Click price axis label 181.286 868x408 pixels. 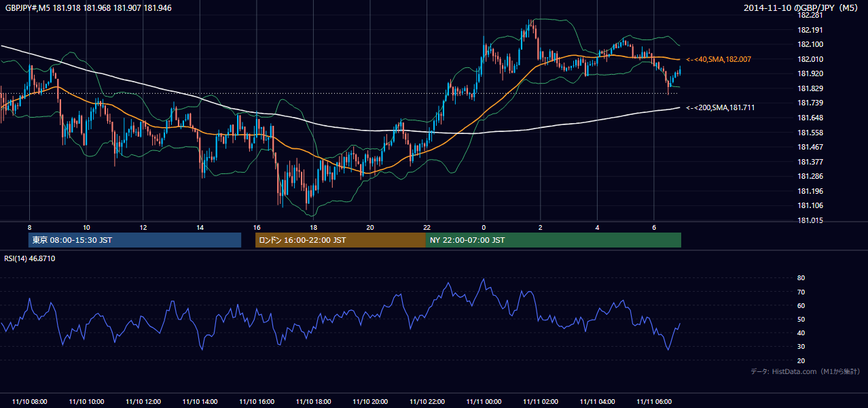coord(810,176)
